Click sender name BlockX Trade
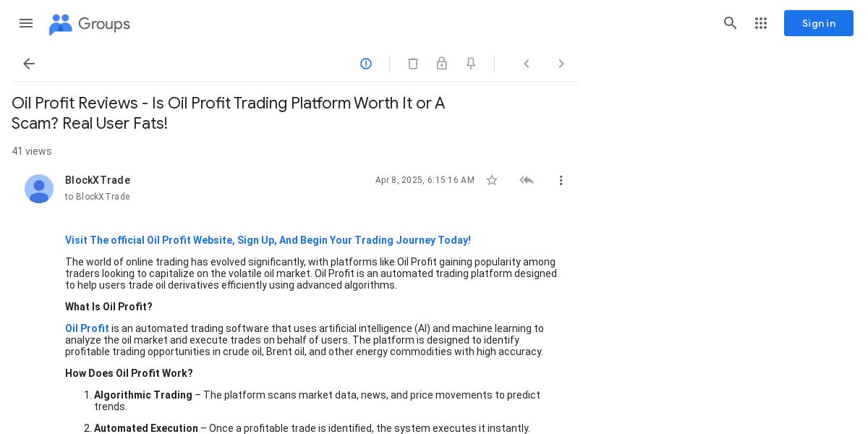Image resolution: width=868 pixels, height=434 pixels. click(98, 180)
